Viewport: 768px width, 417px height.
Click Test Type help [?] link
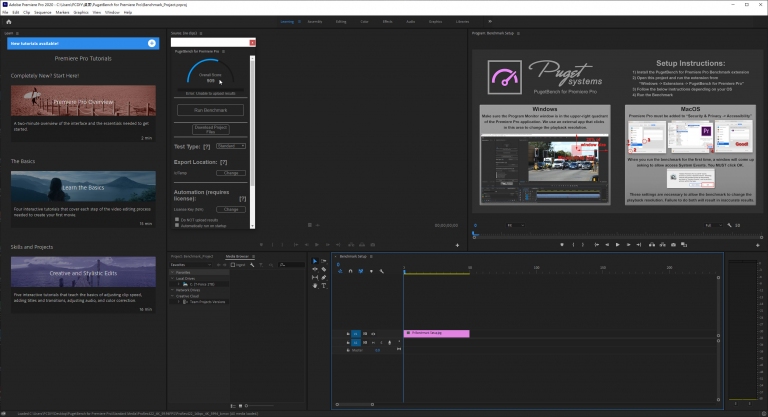(x=207, y=147)
